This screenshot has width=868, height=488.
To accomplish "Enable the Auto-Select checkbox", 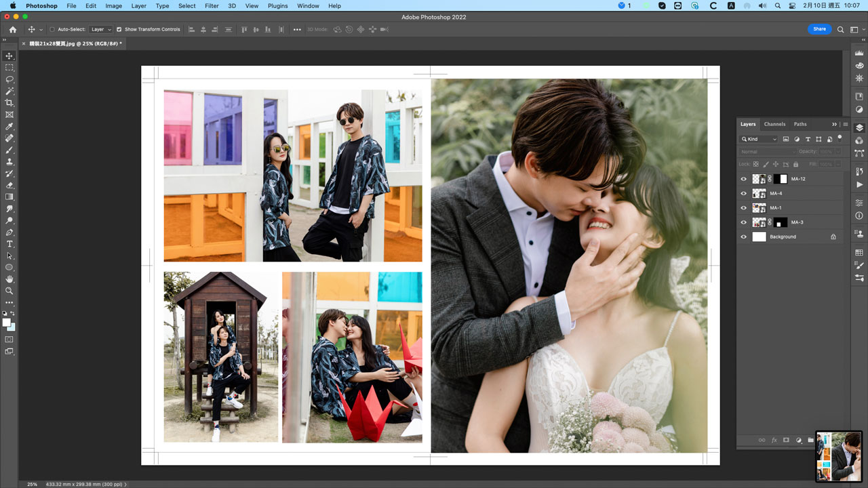I will pyautogui.click(x=52, y=30).
